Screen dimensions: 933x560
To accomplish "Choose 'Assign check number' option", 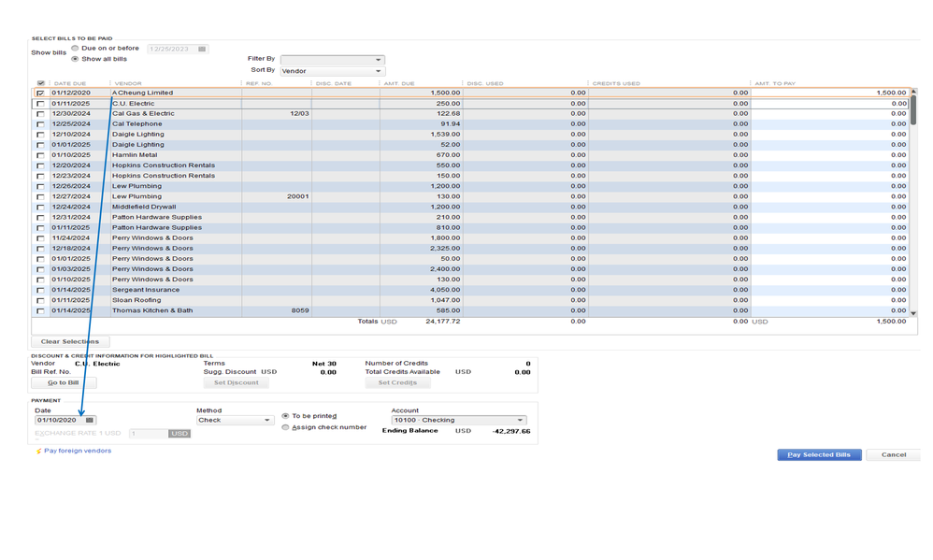I will [x=286, y=427].
